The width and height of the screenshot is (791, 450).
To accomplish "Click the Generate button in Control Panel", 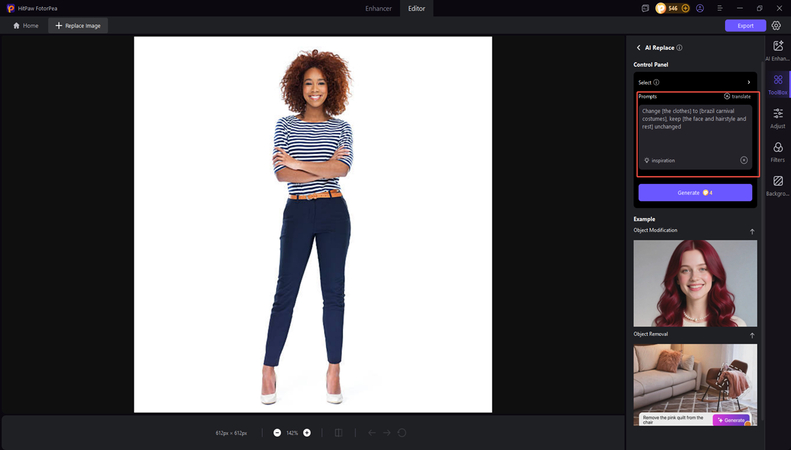I will [x=695, y=192].
